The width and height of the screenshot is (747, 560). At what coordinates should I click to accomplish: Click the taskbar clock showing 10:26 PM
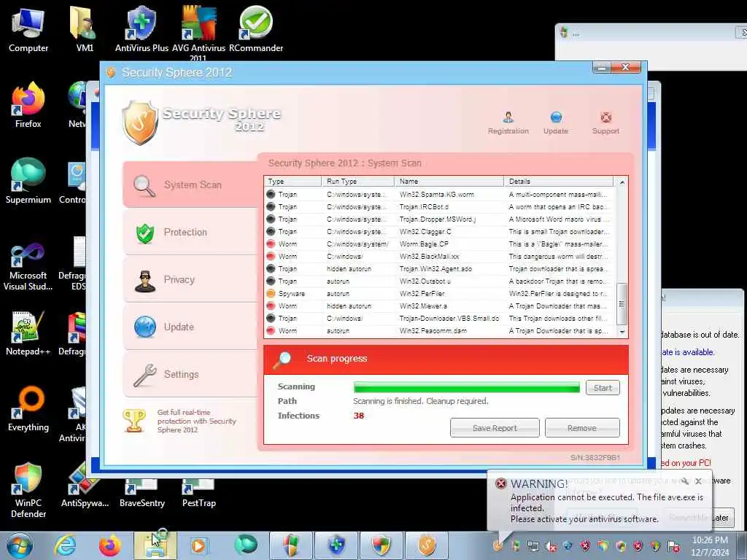click(710, 546)
